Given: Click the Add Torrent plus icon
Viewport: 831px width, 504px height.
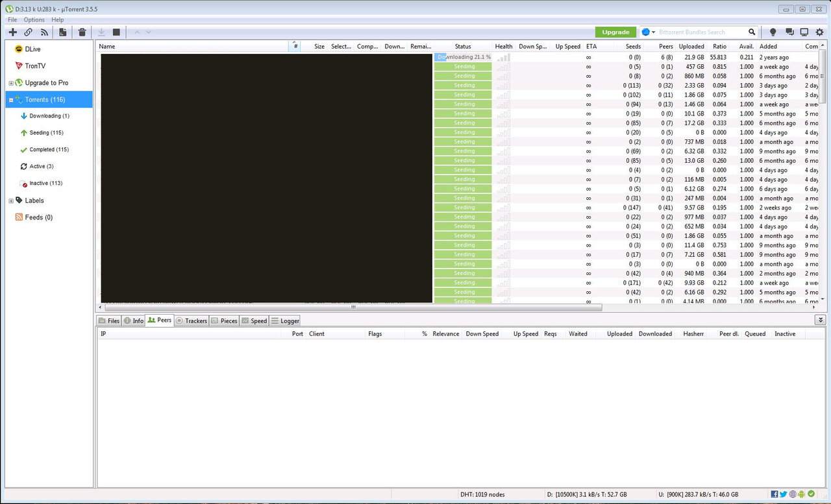Looking at the screenshot, I should [12, 32].
